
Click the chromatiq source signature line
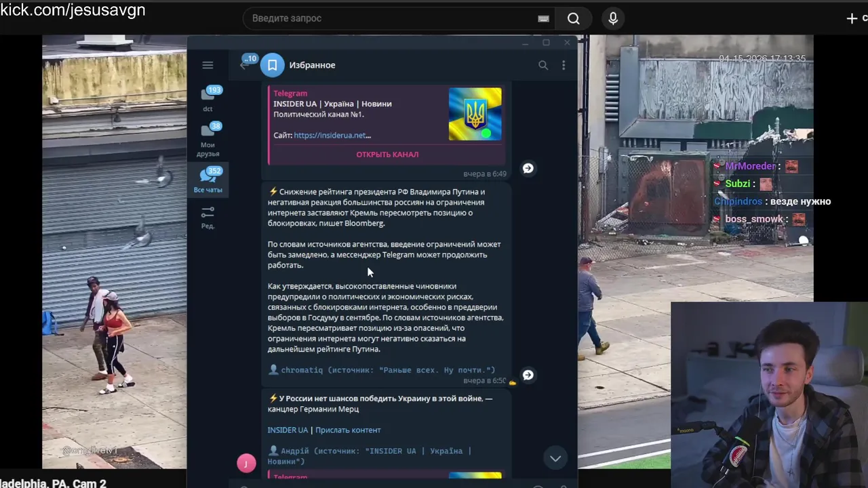[x=382, y=370]
